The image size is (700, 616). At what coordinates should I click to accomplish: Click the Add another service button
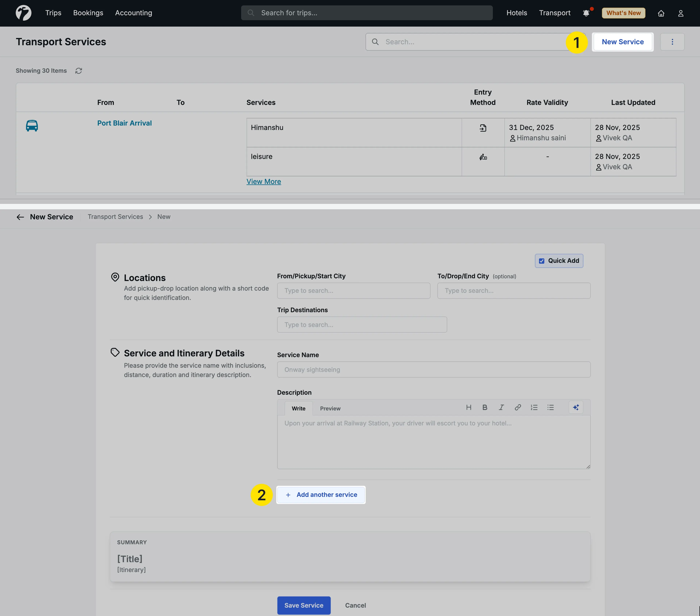321,495
